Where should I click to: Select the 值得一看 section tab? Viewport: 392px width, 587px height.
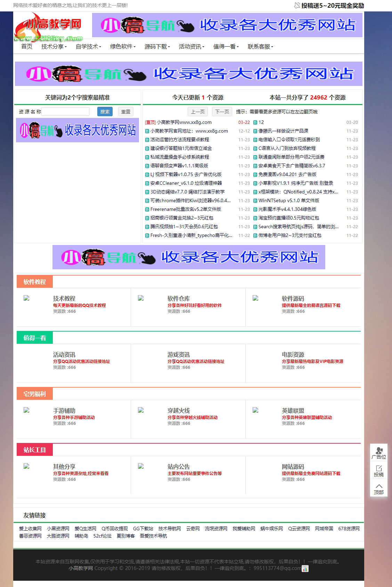click(35, 338)
